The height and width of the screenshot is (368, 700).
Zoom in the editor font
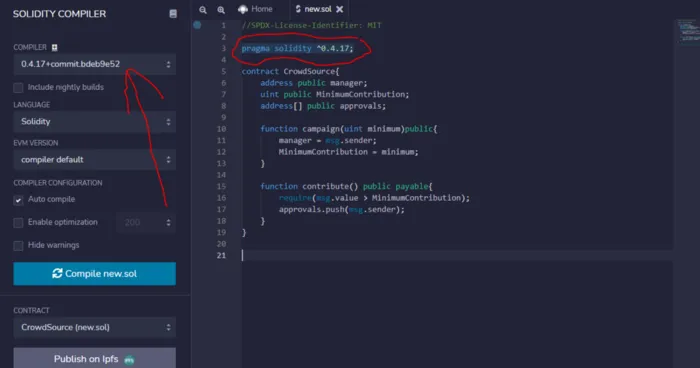pos(221,10)
